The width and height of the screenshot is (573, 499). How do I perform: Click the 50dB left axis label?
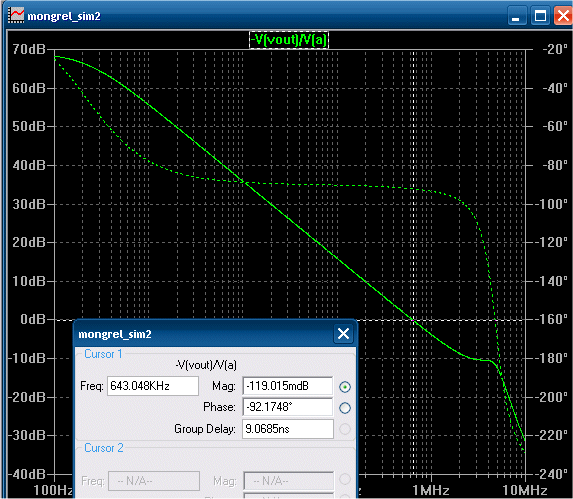[29, 126]
